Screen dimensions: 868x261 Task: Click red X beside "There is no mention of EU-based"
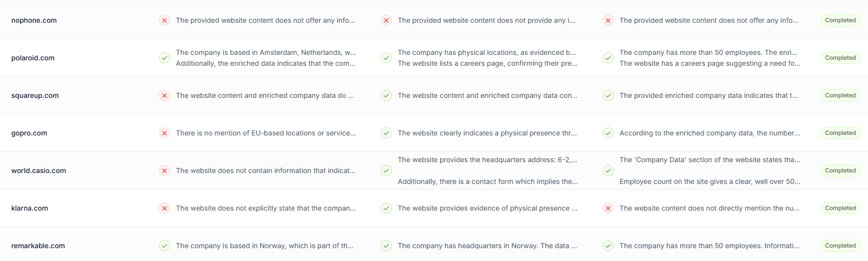pos(165,133)
